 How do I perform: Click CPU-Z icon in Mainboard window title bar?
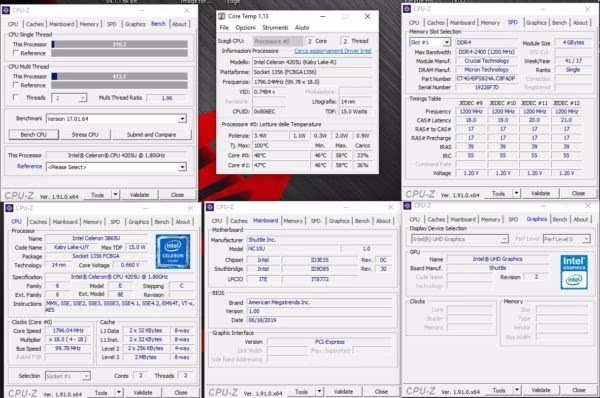[x=210, y=207]
